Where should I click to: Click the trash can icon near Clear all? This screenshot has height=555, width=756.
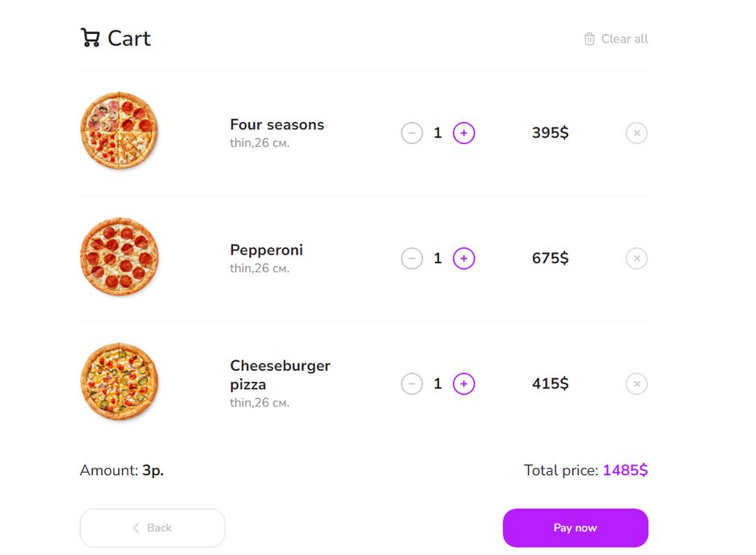pyautogui.click(x=589, y=39)
